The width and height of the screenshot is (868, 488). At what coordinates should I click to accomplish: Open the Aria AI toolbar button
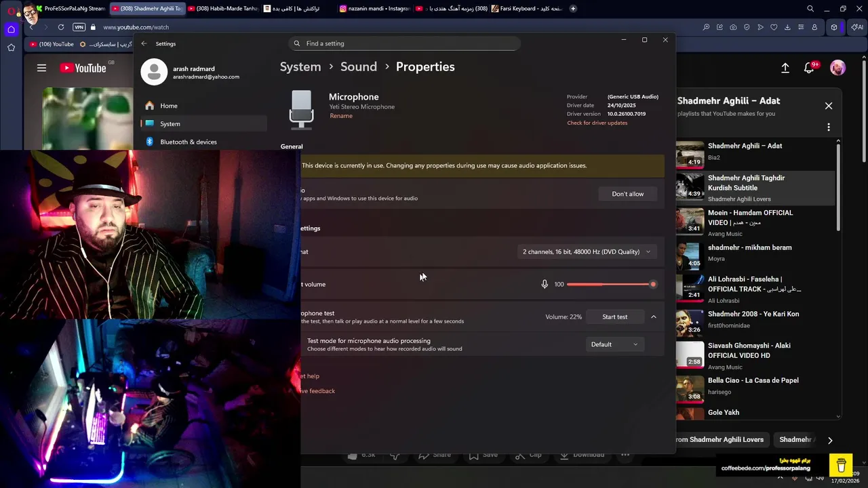tap(857, 27)
